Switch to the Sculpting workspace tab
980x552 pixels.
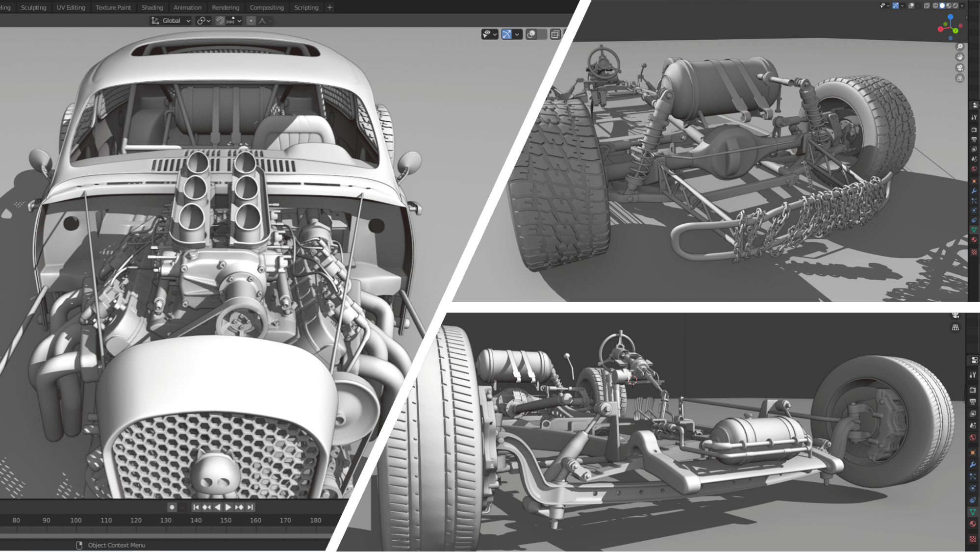(x=33, y=7)
